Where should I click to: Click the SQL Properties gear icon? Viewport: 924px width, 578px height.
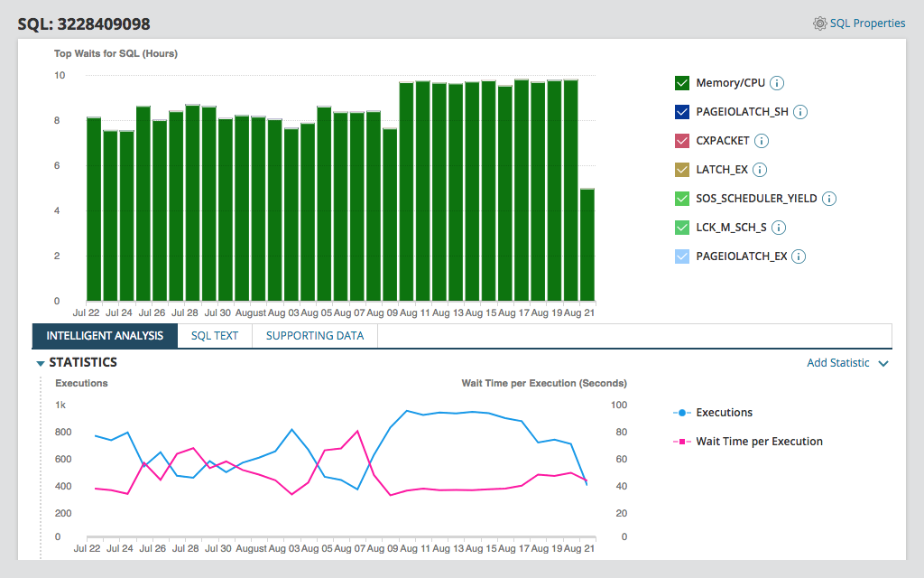(x=819, y=23)
